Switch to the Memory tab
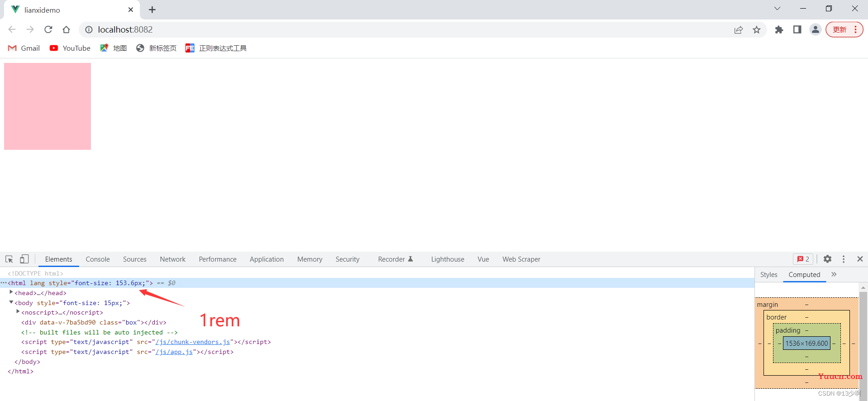This screenshot has height=401, width=868. click(310, 259)
